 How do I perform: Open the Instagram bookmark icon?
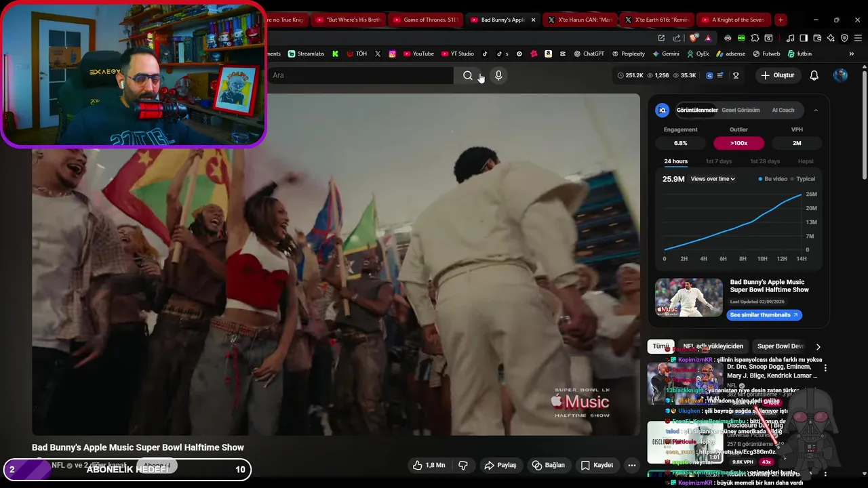pyautogui.click(x=392, y=54)
